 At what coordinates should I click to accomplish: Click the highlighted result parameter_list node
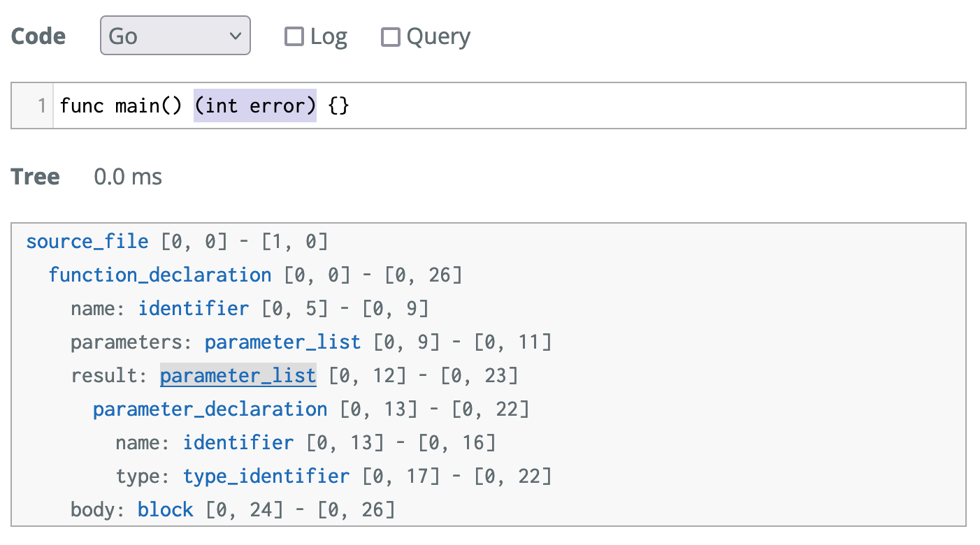[238, 376]
